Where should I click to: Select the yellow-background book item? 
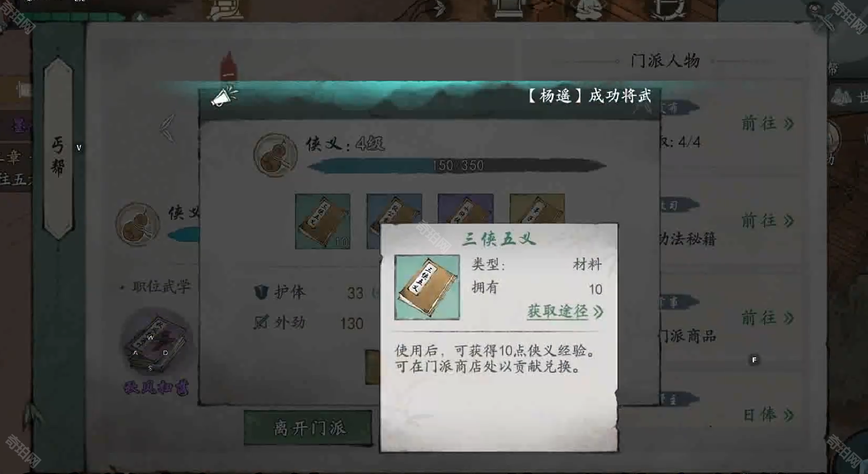click(x=537, y=209)
